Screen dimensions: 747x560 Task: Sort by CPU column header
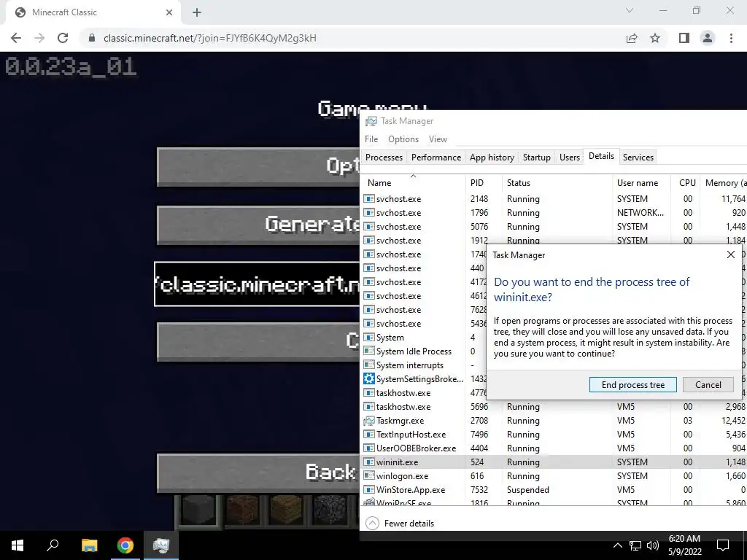tap(686, 183)
